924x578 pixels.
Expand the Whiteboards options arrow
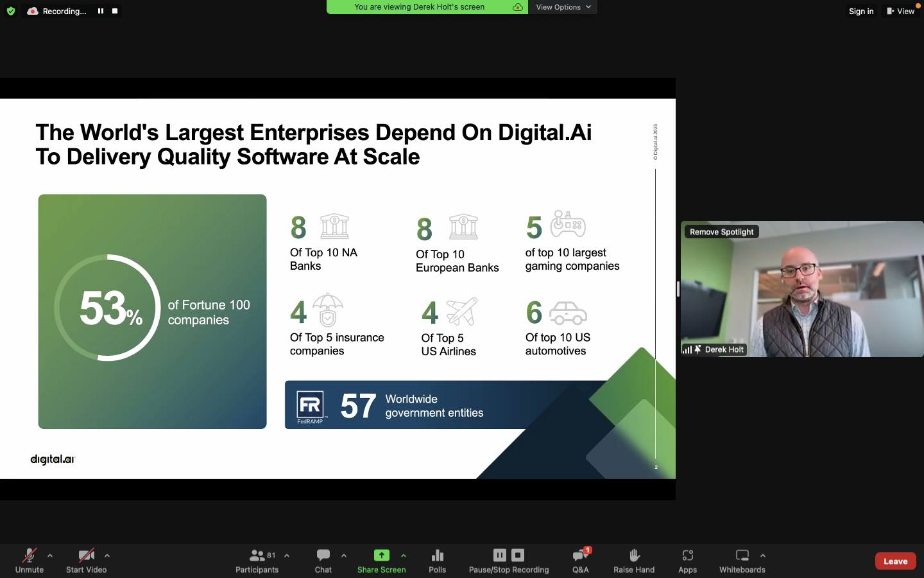[x=762, y=556]
